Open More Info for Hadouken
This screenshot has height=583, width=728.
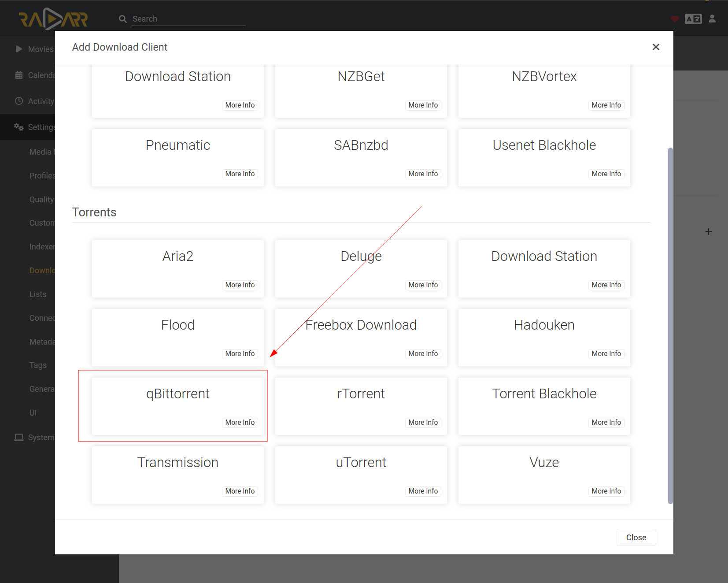coord(606,353)
